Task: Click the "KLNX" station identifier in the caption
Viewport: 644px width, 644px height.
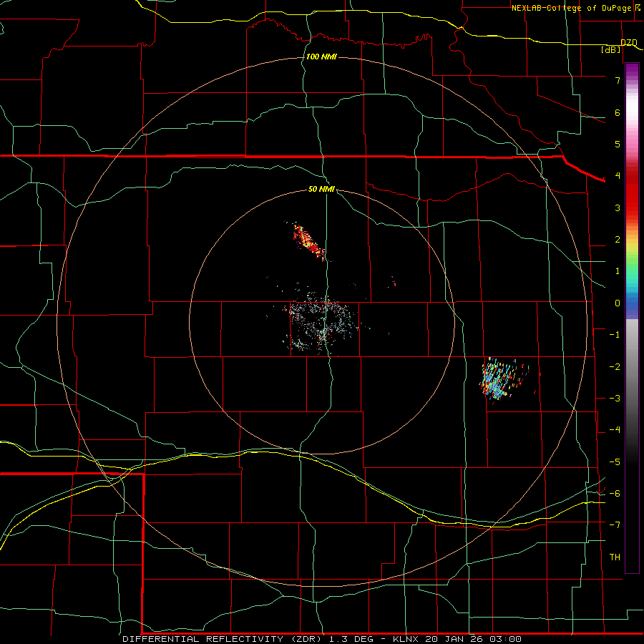Action: point(406,639)
